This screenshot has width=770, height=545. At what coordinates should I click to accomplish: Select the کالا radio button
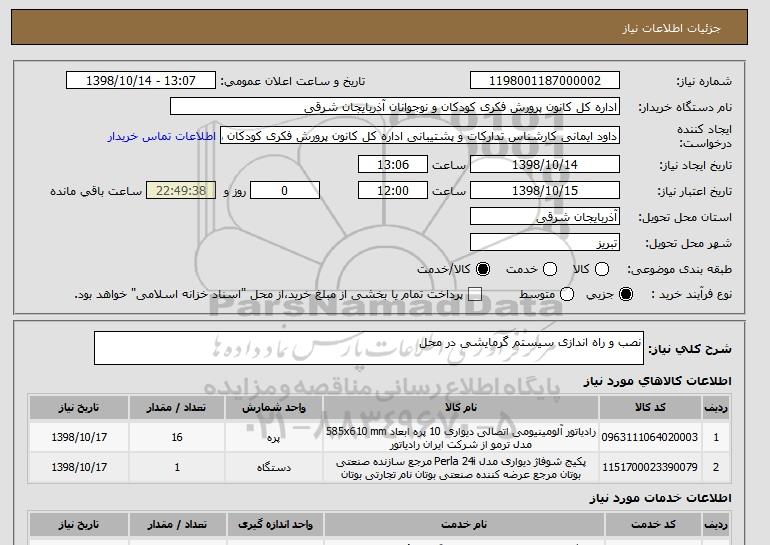(x=602, y=269)
